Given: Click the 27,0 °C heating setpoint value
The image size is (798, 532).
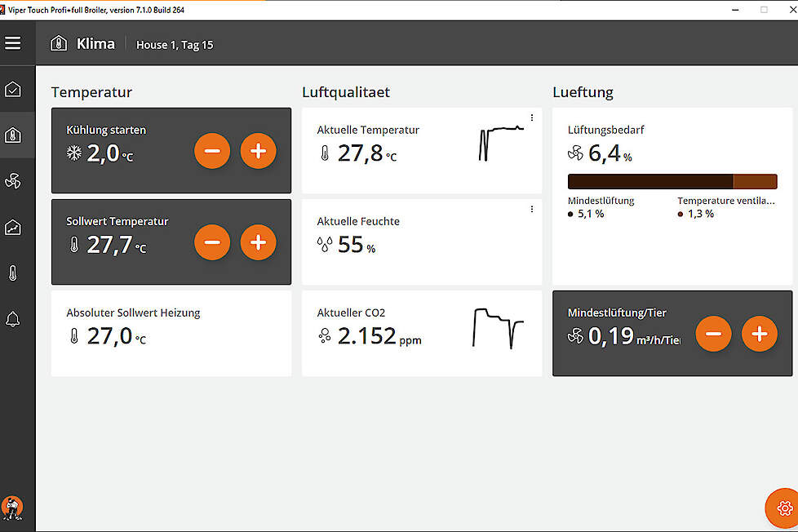Looking at the screenshot, I should (x=117, y=336).
